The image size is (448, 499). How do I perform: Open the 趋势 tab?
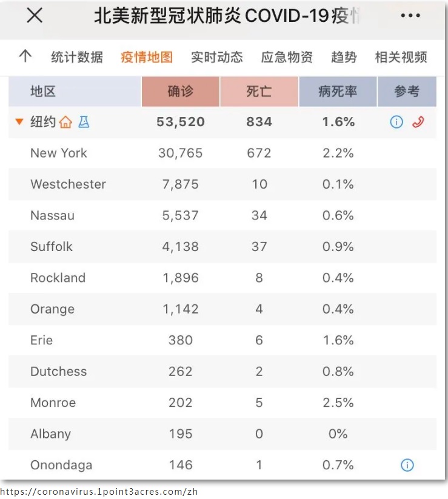click(344, 57)
